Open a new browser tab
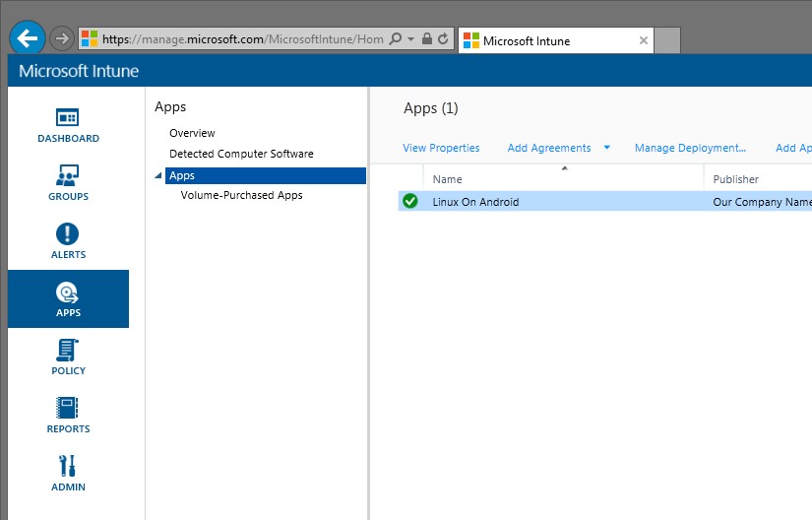The image size is (812, 520). tap(668, 40)
